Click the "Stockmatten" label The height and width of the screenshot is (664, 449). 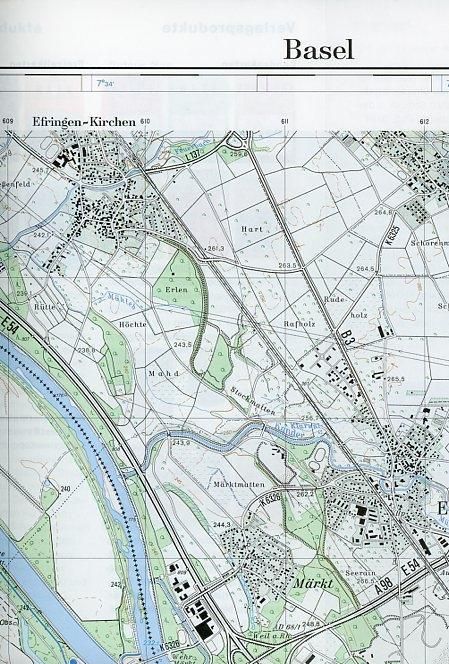pyautogui.click(x=253, y=401)
